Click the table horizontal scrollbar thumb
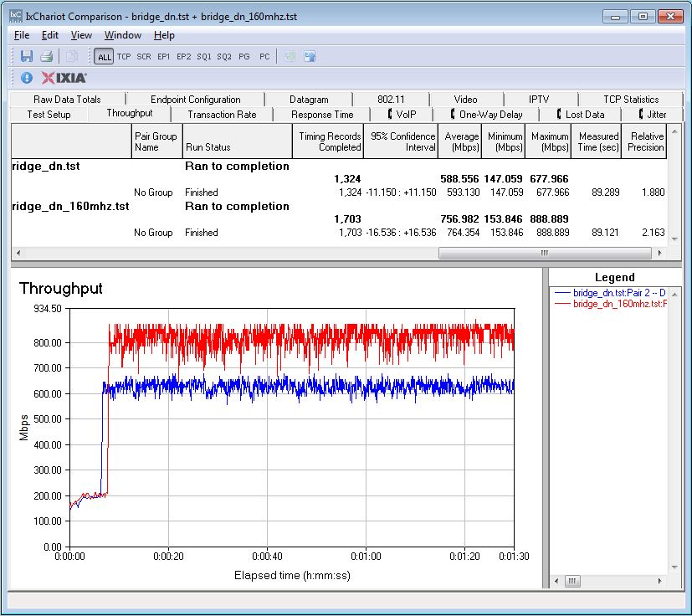Screen dimensions: 692x616 tap(545, 253)
